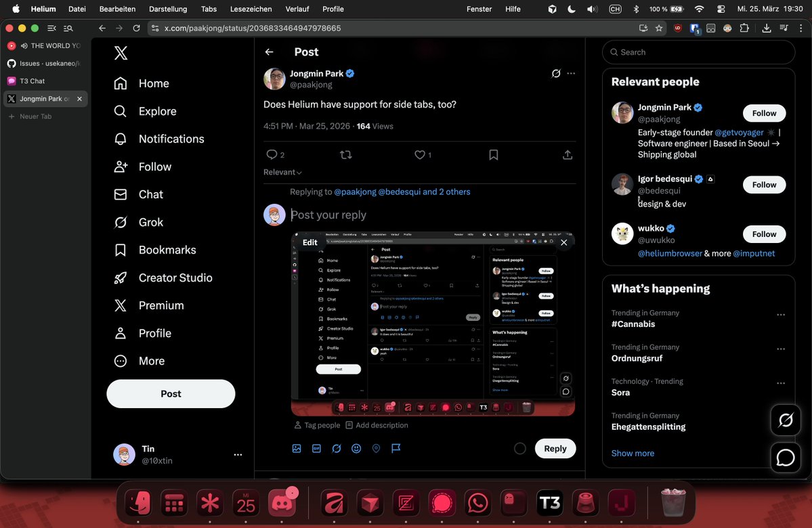
Task: Reload the page with the browser refresh button
Action: [136, 28]
